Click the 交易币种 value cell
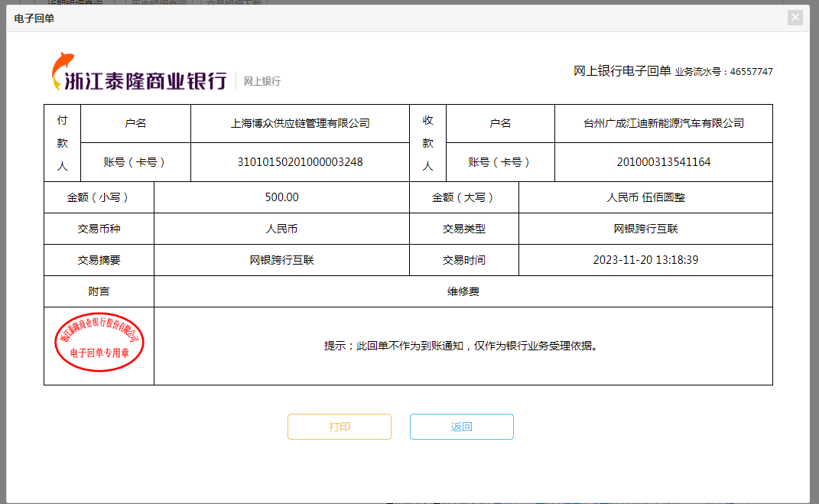This screenshot has width=819, height=504. (x=281, y=229)
